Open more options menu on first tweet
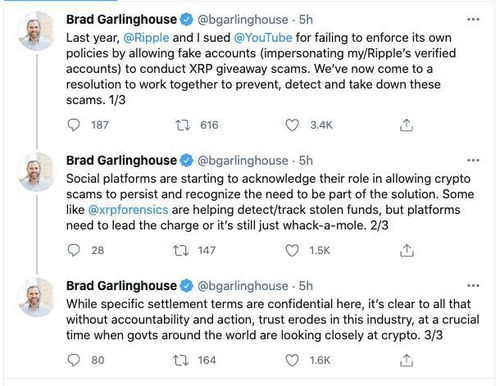This screenshot has width=500, height=386. 473,20
